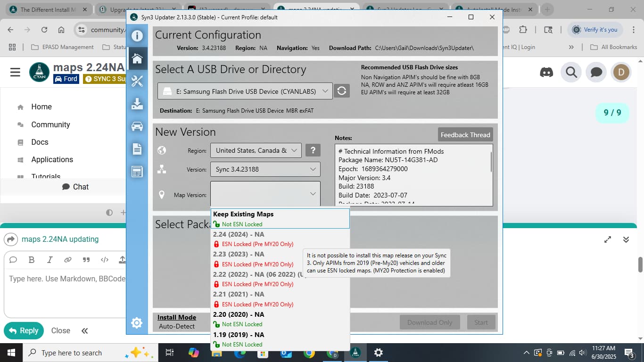This screenshot has width=644, height=362.
Task: Open the Feedback Thread button
Action: click(x=465, y=135)
